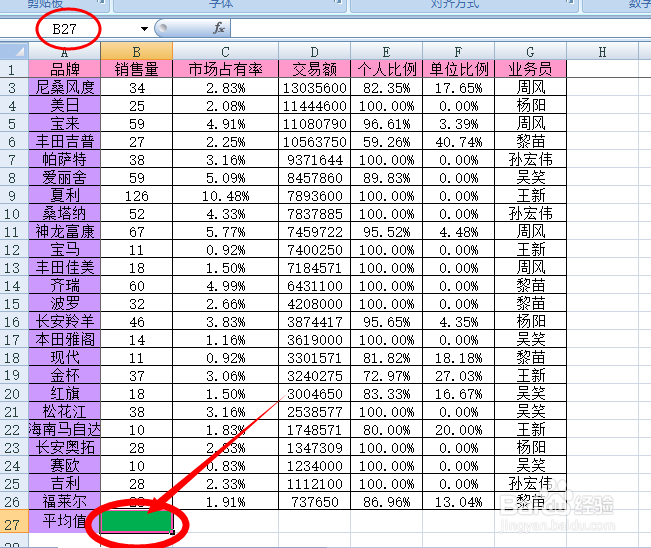The height and width of the screenshot is (548, 651).
Task: Select column C header
Action: [x=225, y=51]
